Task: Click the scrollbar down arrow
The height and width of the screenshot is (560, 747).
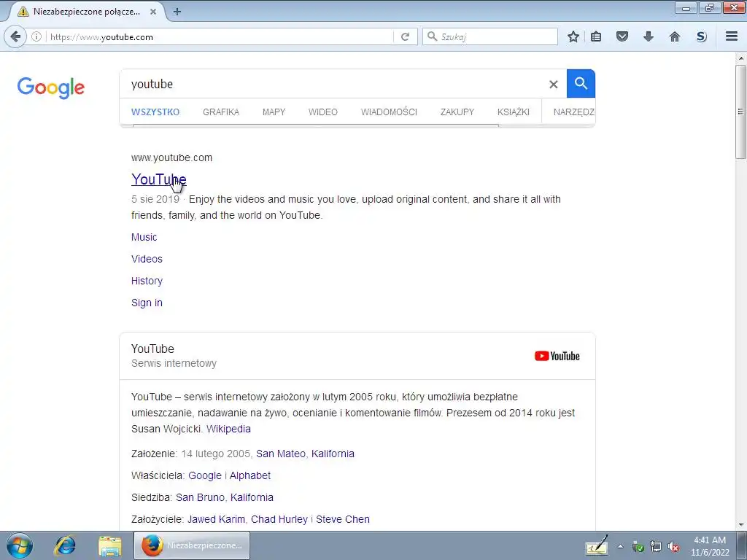Action: 740,525
